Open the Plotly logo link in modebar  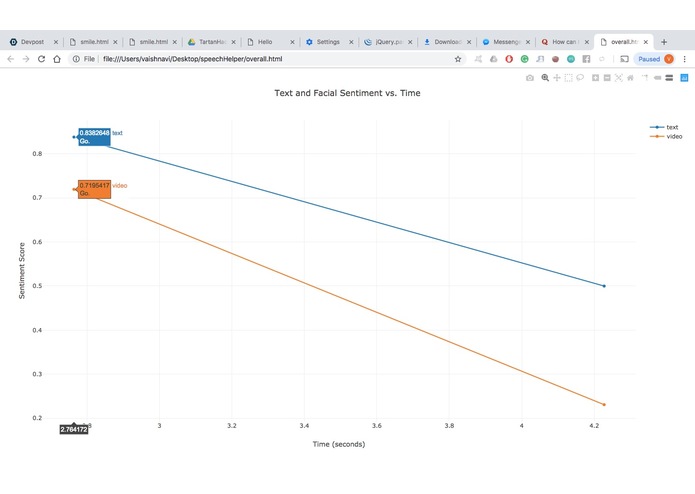pyautogui.click(x=684, y=78)
